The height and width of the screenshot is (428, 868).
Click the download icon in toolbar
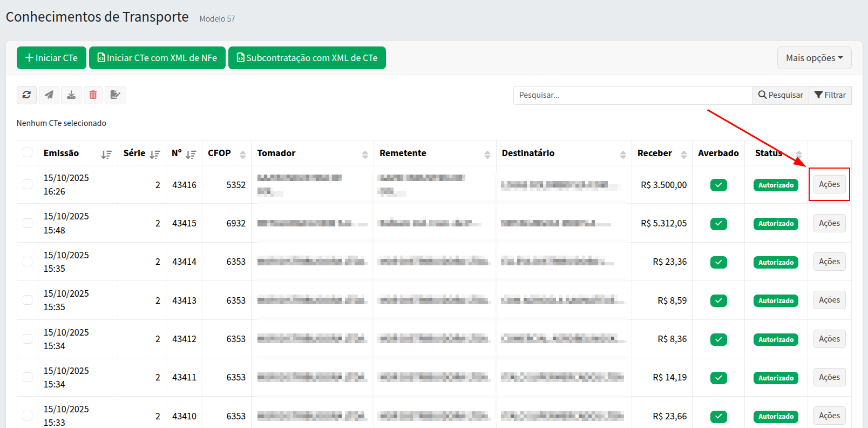[x=71, y=95]
